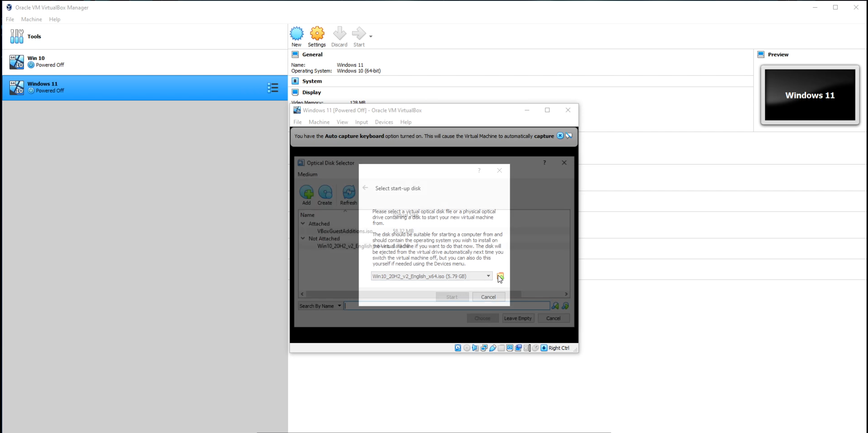Click Cancel in the Select start-up disk dialog

pyautogui.click(x=488, y=297)
